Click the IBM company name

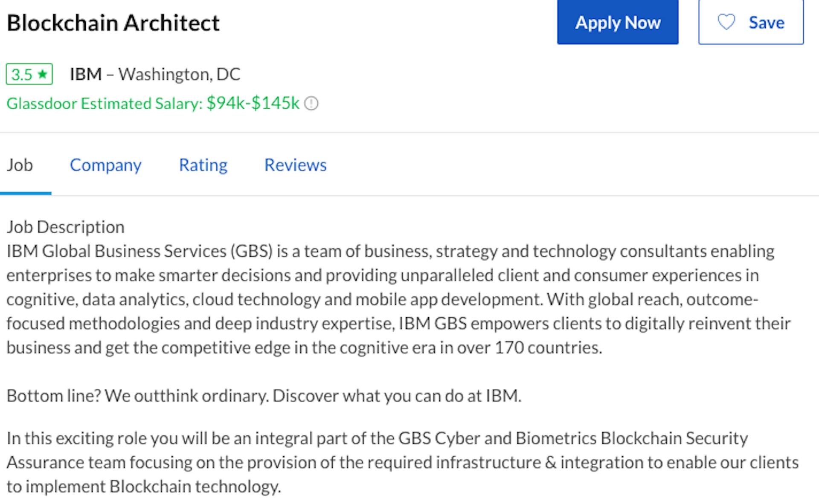[x=86, y=74]
